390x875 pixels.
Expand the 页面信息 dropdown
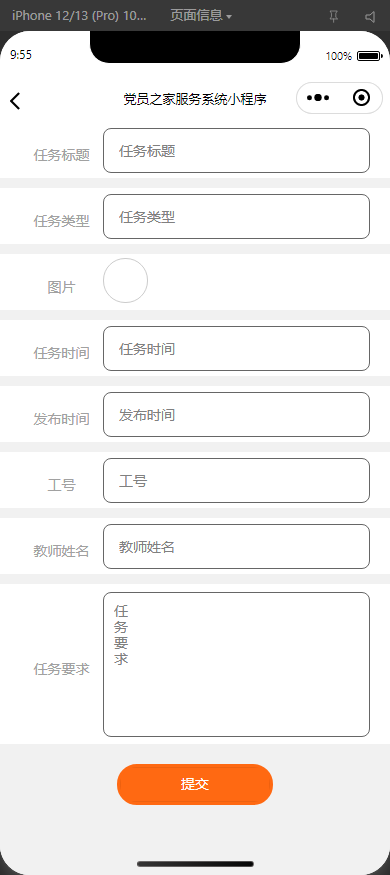[x=201, y=16]
